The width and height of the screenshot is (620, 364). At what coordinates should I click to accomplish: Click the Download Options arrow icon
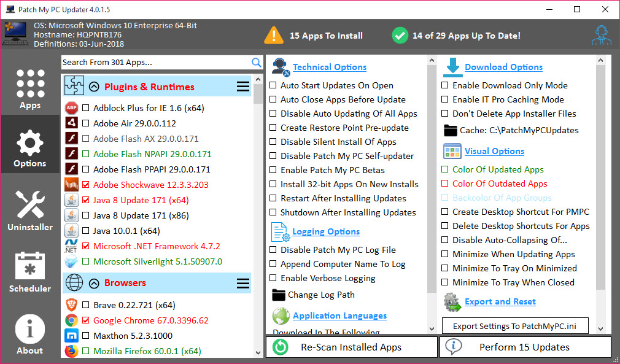[452, 67]
